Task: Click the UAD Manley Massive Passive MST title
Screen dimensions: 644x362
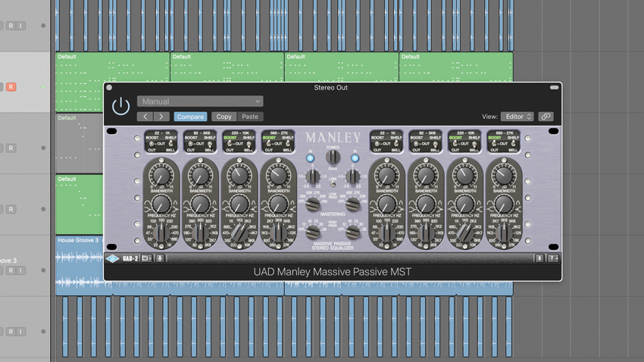Action: click(333, 272)
